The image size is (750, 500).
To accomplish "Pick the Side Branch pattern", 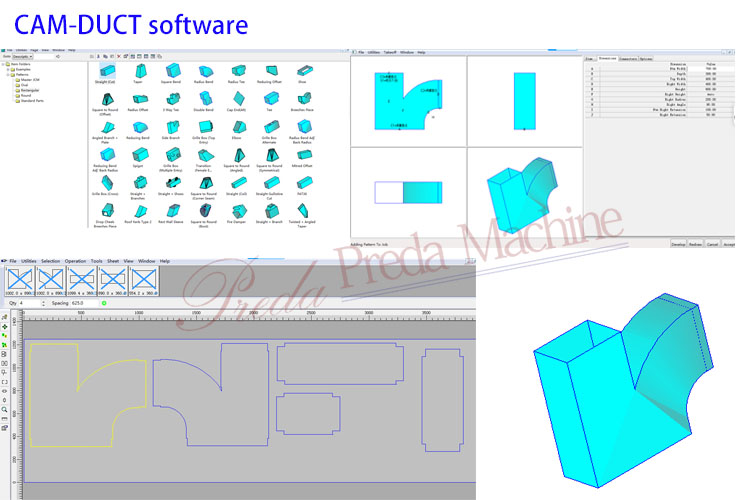I will (172, 127).
